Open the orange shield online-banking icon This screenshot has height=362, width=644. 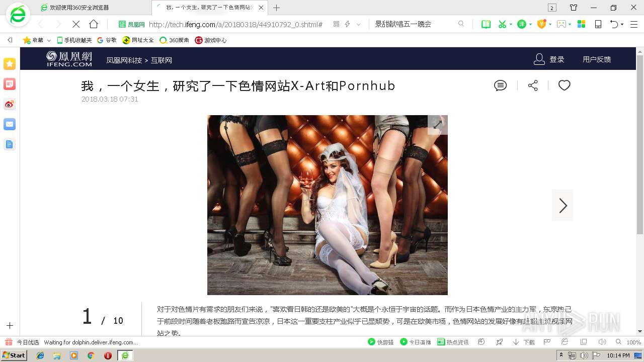tap(541, 24)
